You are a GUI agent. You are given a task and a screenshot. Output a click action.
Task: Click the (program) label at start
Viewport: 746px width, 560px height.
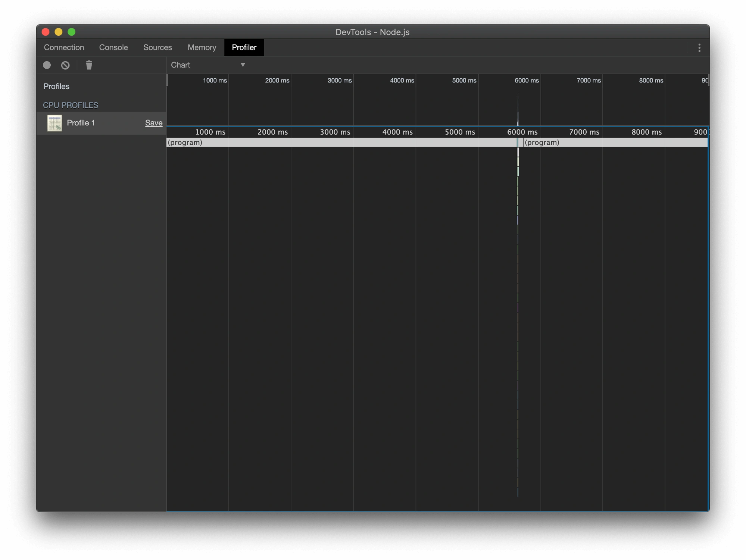(185, 143)
